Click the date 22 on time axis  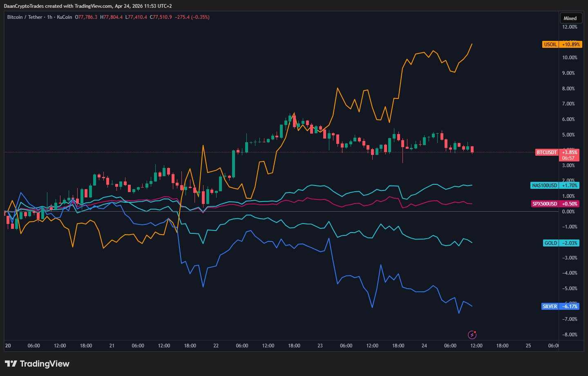click(216, 346)
